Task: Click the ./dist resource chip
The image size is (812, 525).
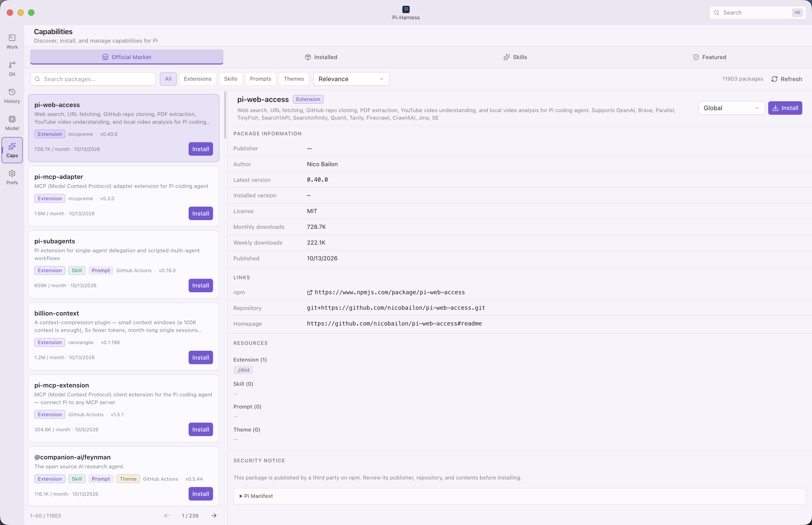Action: tap(243, 370)
